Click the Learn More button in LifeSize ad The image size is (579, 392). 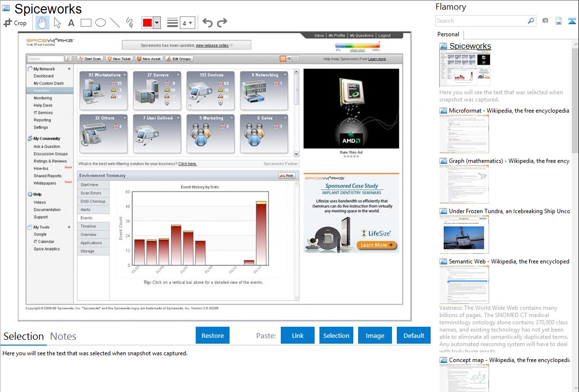point(376,245)
